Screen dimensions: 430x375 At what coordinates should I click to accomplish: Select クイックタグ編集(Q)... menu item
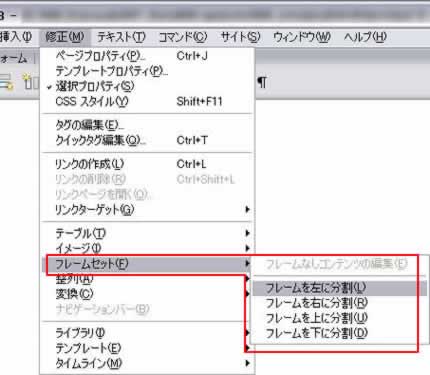147,140
